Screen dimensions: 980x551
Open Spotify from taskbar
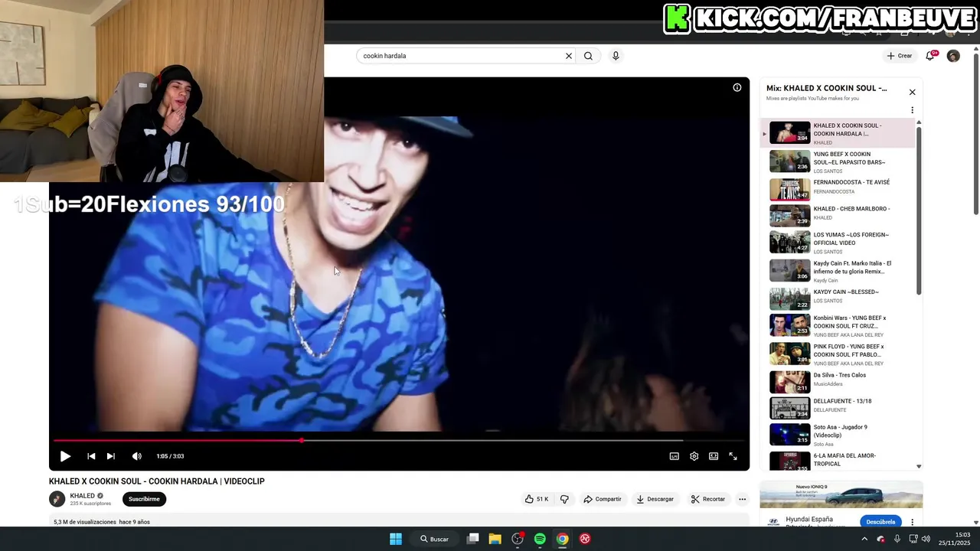point(540,539)
